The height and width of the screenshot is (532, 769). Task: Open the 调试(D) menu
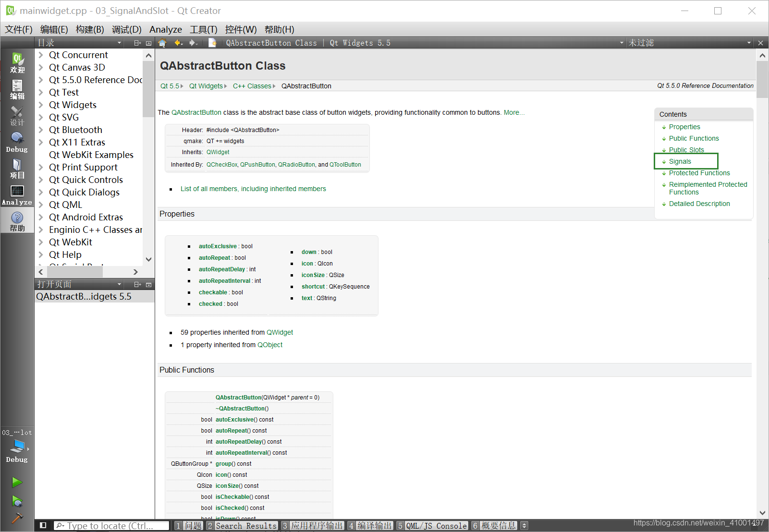click(x=127, y=29)
